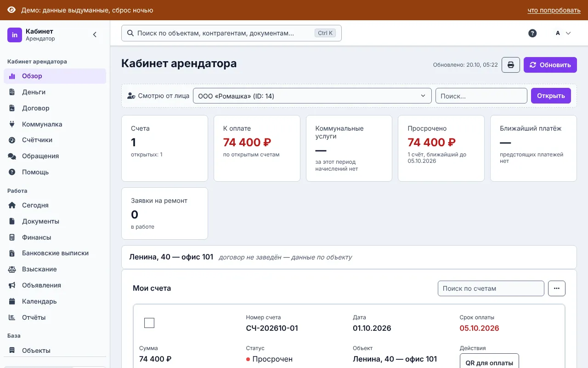The image size is (588, 368).
Task: Expand the user account menu with letter A
Action: [563, 33]
